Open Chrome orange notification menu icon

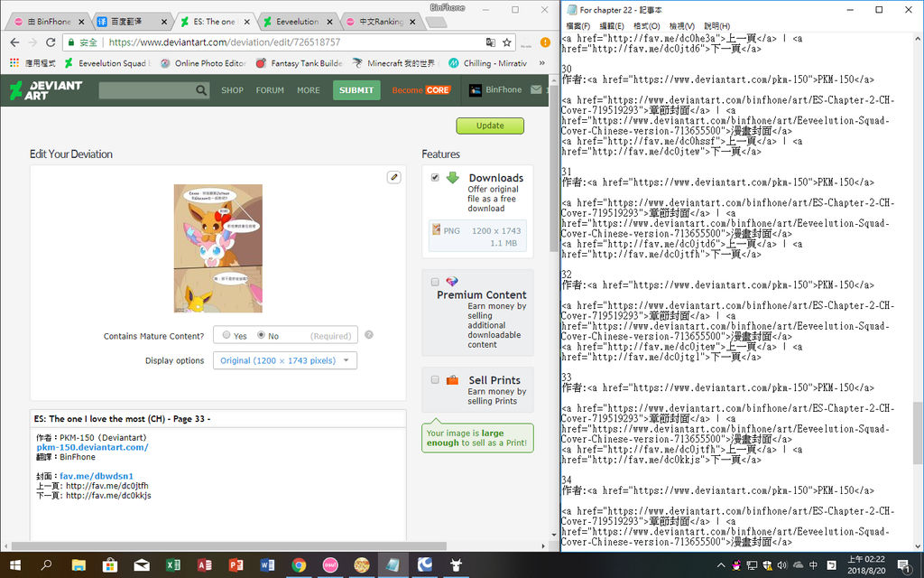[545, 42]
